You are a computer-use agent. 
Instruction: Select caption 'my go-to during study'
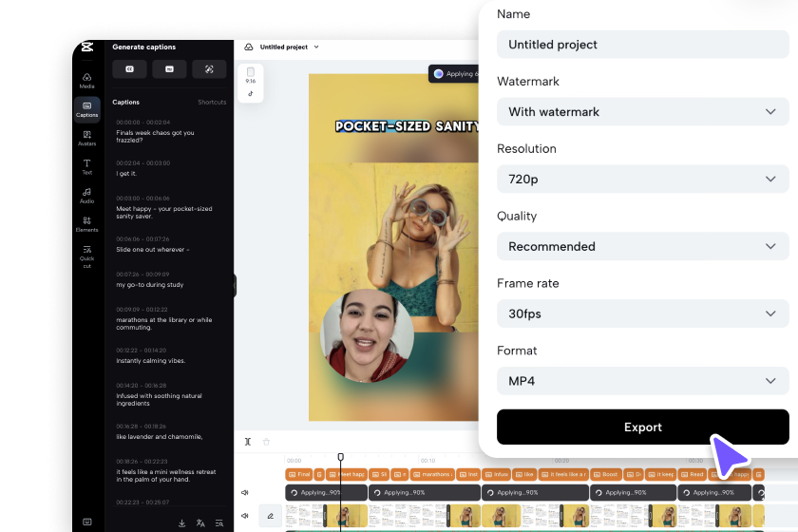(150, 285)
